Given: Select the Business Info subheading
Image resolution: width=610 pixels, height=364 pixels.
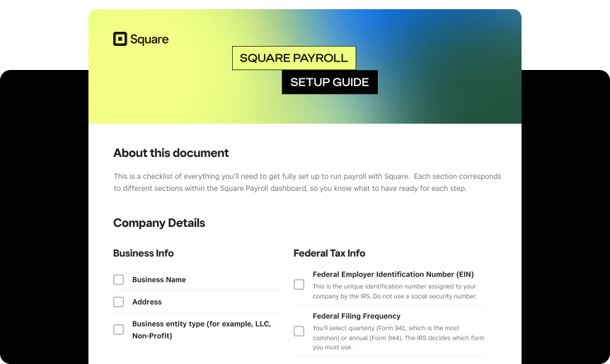Looking at the screenshot, I should point(143,253).
